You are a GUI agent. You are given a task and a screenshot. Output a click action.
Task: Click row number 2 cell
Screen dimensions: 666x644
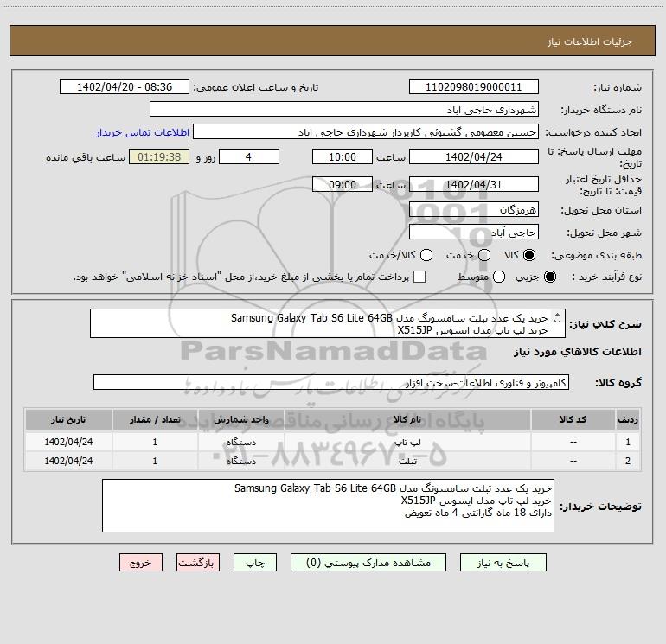pos(628,461)
